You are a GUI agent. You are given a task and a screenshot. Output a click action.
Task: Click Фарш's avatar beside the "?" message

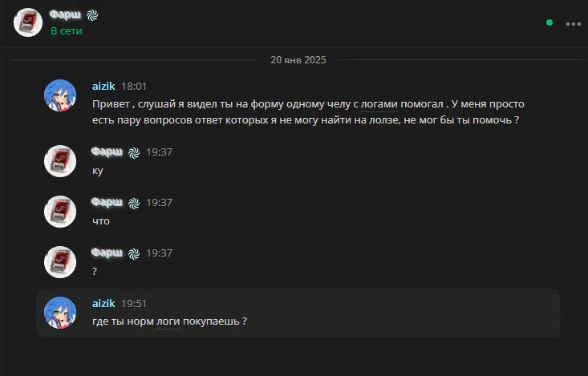tap(60, 262)
